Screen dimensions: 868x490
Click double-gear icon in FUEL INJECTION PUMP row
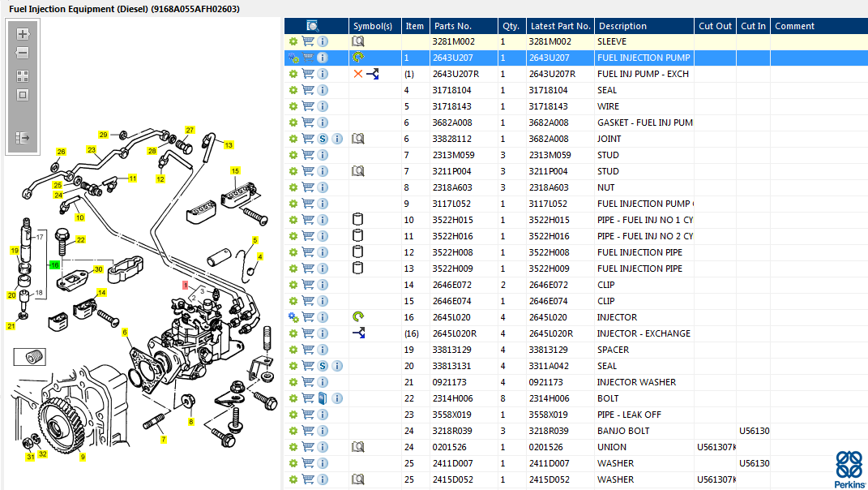(x=293, y=58)
